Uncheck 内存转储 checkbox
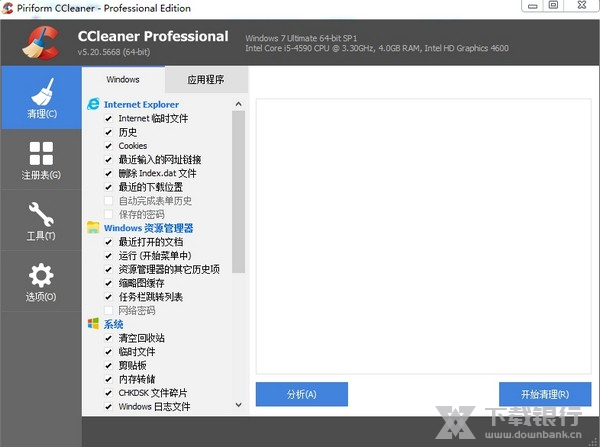Screen dimensions: 600x447 tap(108, 379)
